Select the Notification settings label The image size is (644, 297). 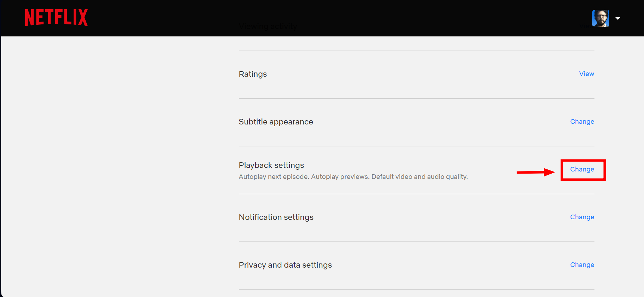click(276, 217)
